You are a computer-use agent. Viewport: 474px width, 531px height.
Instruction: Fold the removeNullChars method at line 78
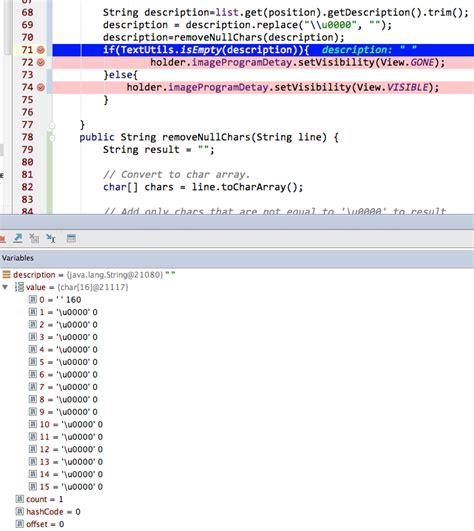(52, 138)
